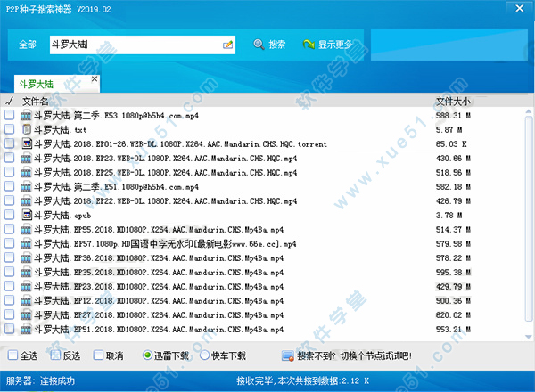
Task: Select 接收完毕 data received status text
Action: (303, 380)
